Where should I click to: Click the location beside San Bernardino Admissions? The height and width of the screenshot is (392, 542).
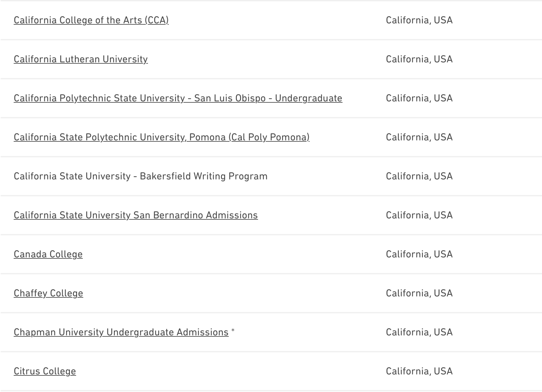coord(419,215)
